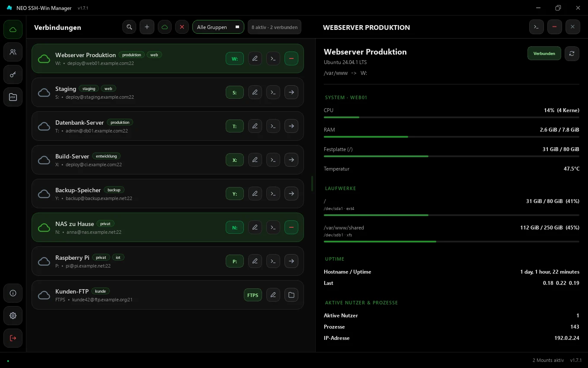This screenshot has width=588, height=368.
Task: Refresh the Webserver Produktion system stats
Action: click(572, 54)
